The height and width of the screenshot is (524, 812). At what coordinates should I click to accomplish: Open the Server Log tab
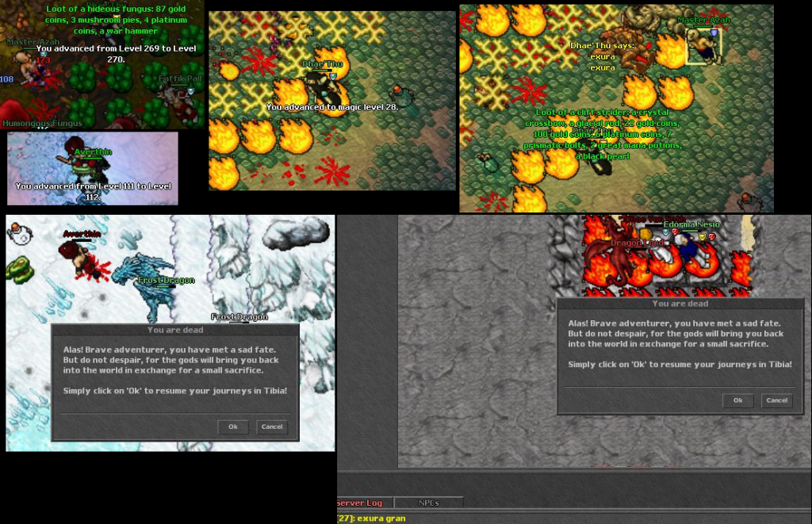point(359,503)
